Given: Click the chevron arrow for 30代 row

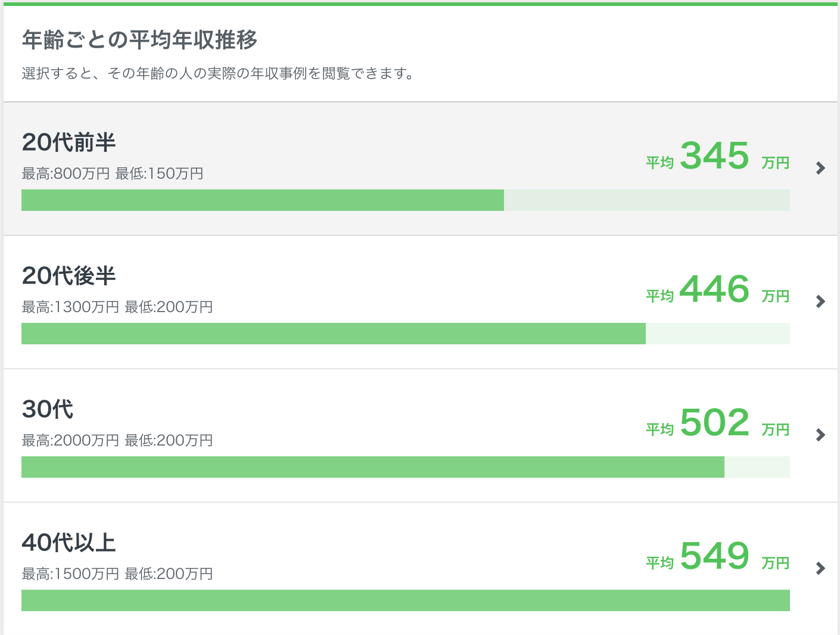Looking at the screenshot, I should click(820, 435).
